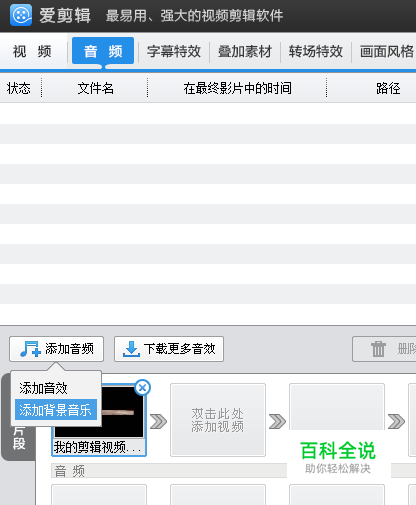Click the 音频 track label

click(70, 471)
